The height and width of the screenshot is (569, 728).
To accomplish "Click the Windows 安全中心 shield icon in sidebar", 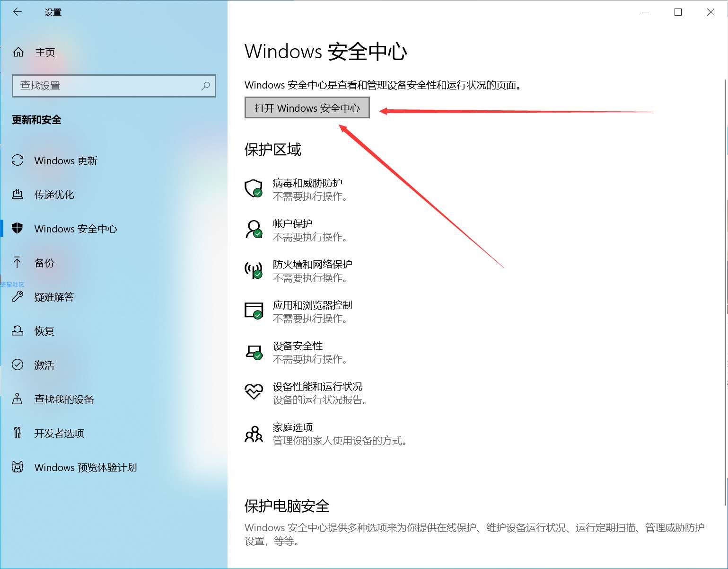I will pos(18,229).
